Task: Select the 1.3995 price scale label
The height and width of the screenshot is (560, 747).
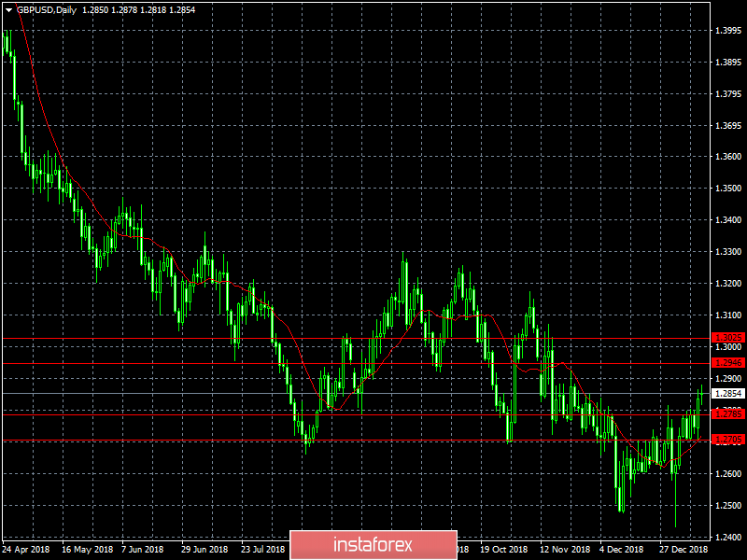Action: pyautogui.click(x=728, y=31)
